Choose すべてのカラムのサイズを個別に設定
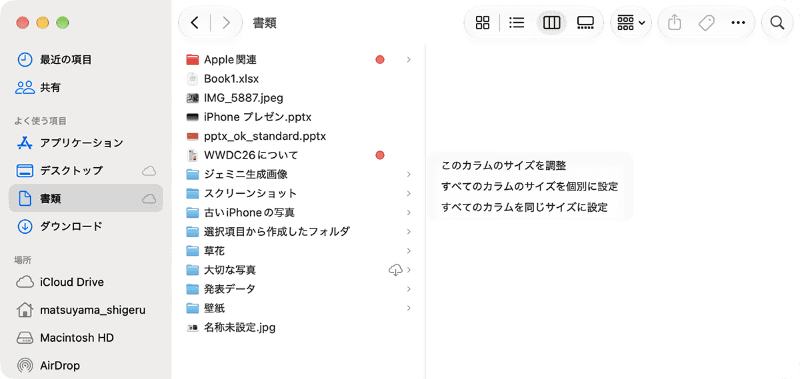This screenshot has height=379, width=800. point(530,186)
